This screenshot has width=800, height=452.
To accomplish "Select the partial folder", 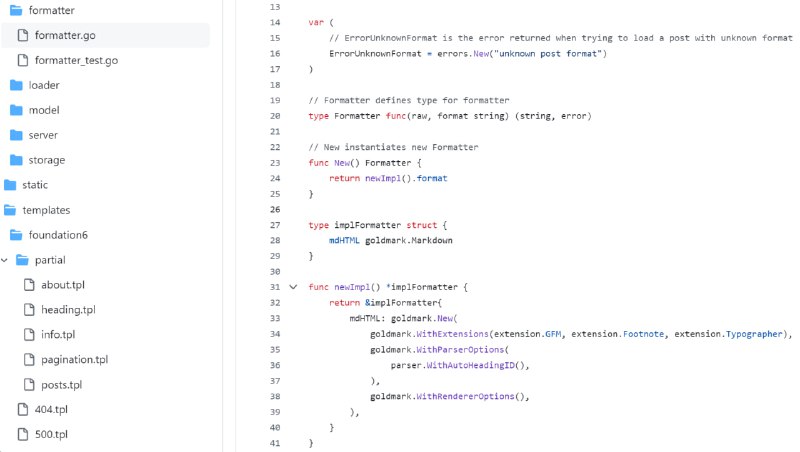I will pyautogui.click(x=50, y=260).
